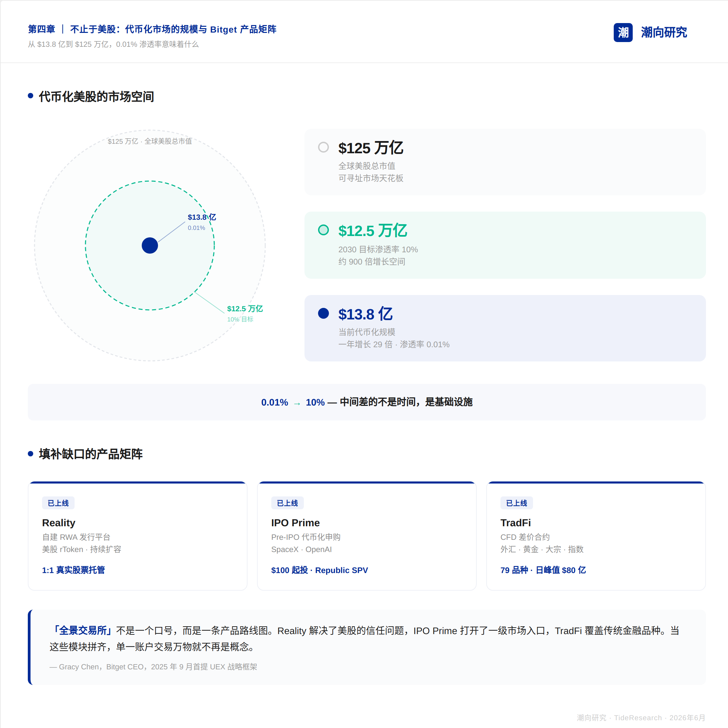Click the link 1:1 真实股票托管

pyautogui.click(x=74, y=570)
